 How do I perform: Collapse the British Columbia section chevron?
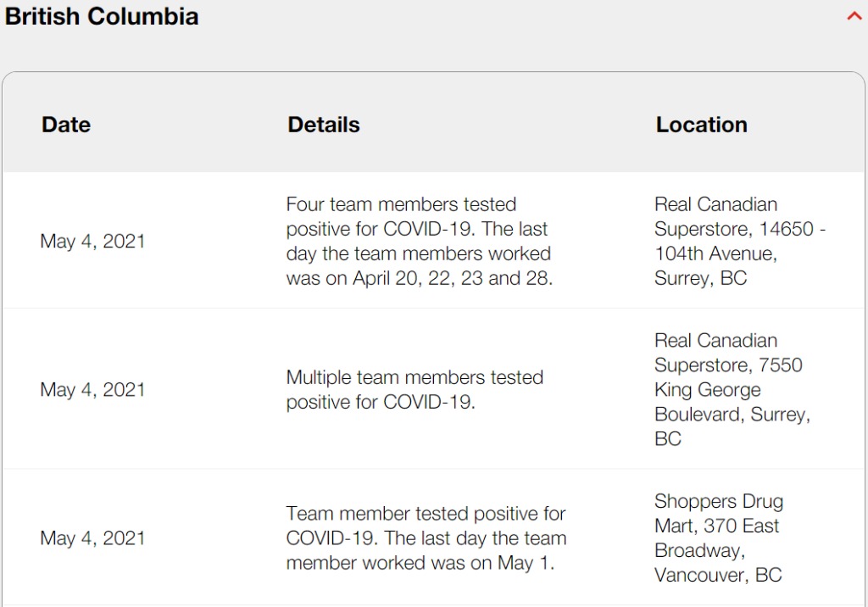[854, 16]
